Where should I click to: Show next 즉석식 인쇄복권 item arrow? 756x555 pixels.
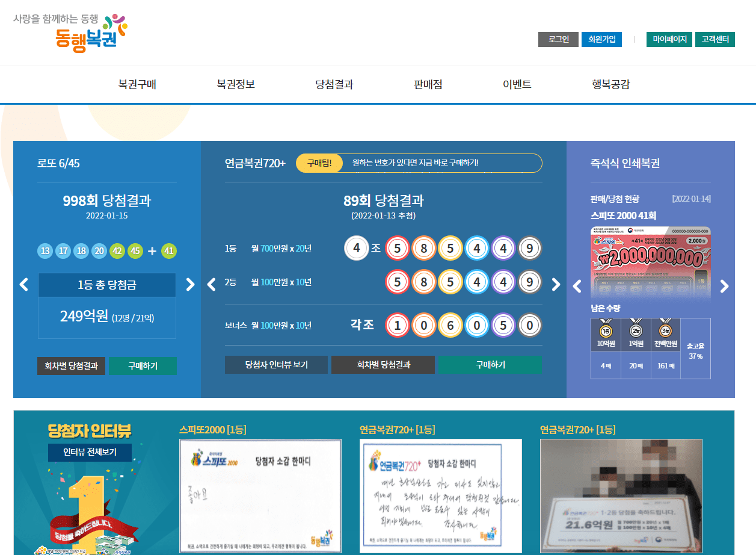[724, 286]
